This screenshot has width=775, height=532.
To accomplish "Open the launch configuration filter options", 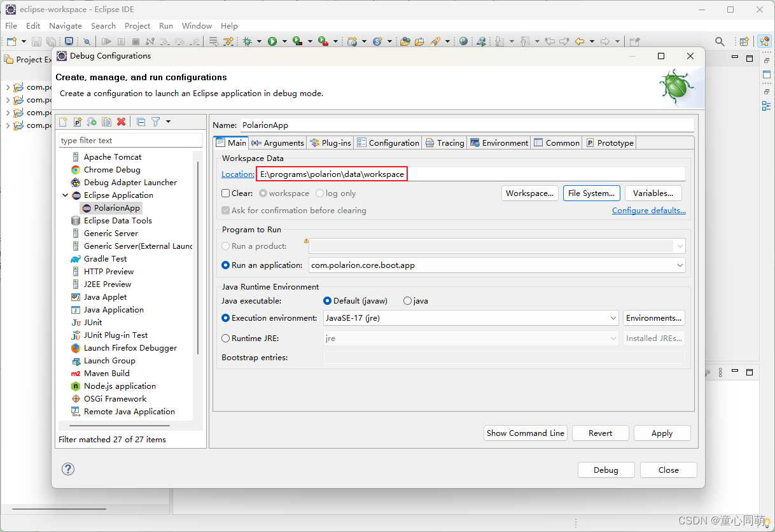I will point(155,122).
